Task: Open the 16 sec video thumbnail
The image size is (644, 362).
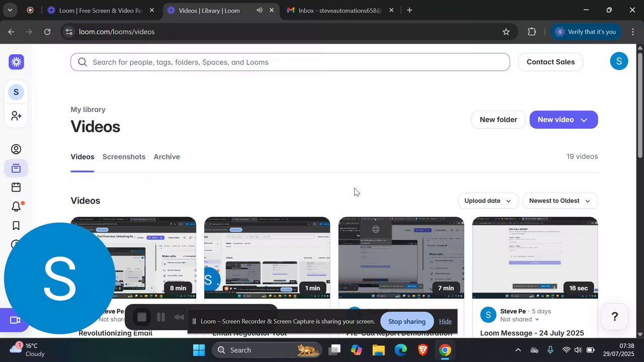Action: 535,257
